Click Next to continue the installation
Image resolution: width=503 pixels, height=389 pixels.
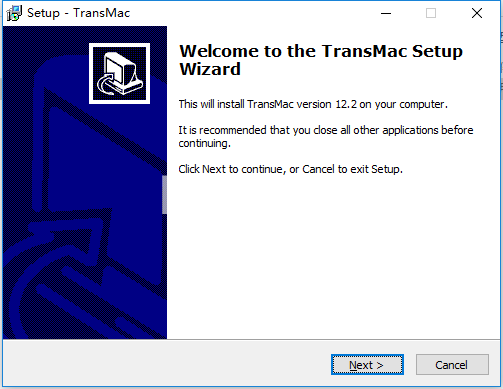(x=367, y=365)
